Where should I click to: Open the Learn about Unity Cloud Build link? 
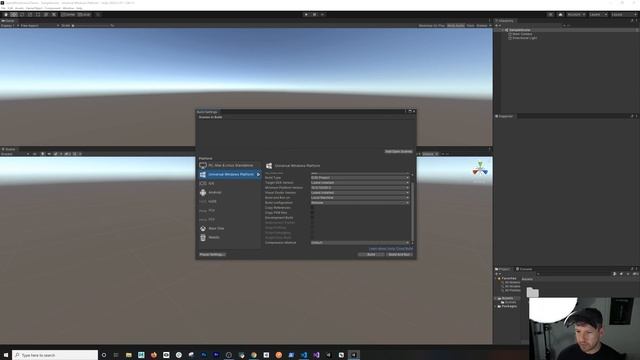[391, 249]
